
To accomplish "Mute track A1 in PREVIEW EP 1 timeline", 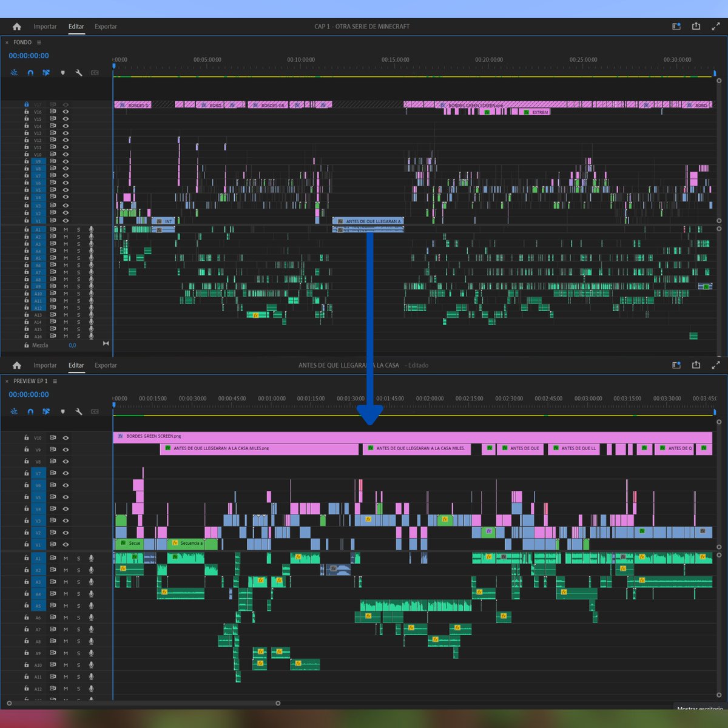I will tap(66, 558).
